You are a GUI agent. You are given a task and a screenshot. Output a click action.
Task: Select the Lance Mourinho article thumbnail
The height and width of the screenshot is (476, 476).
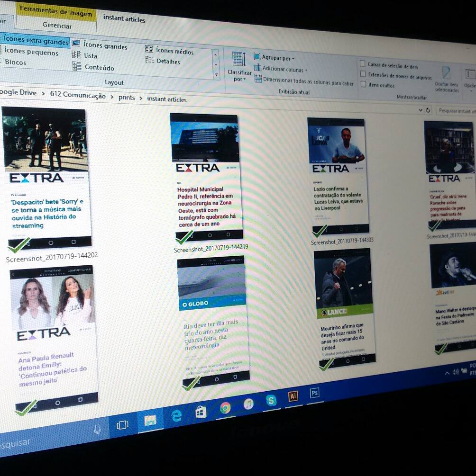[x=344, y=307]
